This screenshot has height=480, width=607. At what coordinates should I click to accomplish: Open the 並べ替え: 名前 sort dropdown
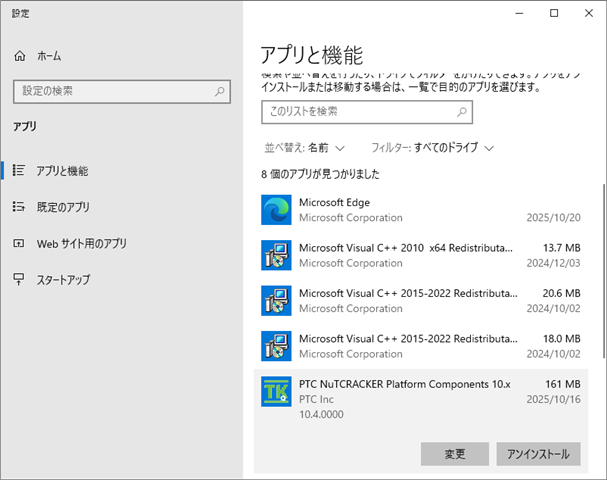click(304, 147)
